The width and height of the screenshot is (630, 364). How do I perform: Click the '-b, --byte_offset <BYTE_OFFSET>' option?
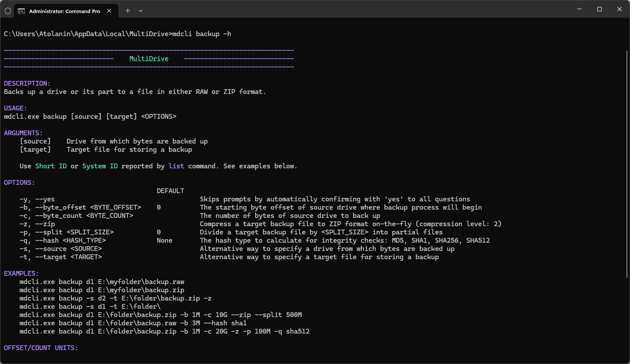pyautogui.click(x=80, y=207)
